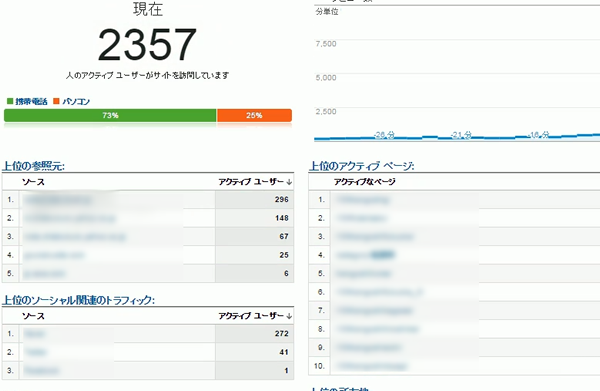Click the -16 分 chart time marker
Viewport: 600px width, 391px height.
pos(539,135)
